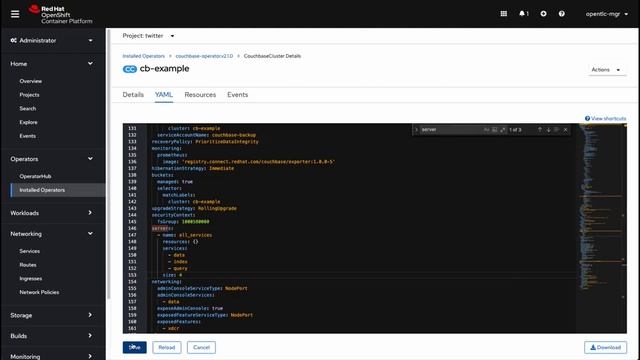The height and width of the screenshot is (360, 640).
Task: Click the plus import icon
Action: point(543,13)
